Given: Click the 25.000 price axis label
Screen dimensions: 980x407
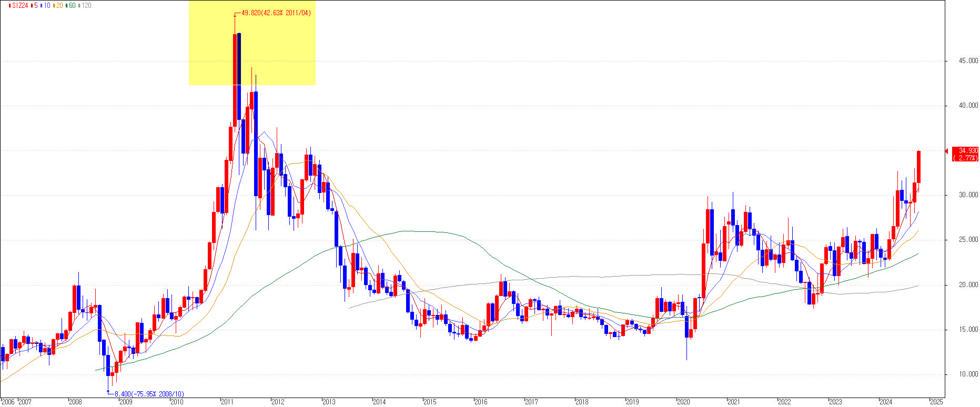Looking at the screenshot, I should click(x=968, y=240).
